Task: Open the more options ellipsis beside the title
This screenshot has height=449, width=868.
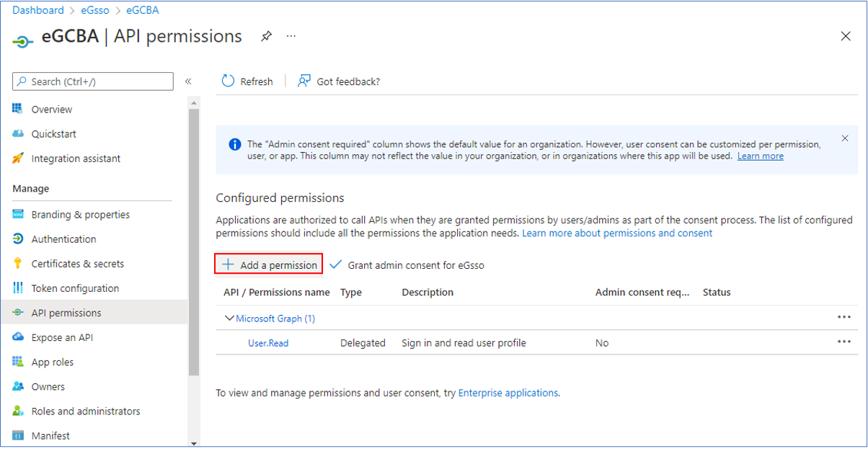Action: 291,36
